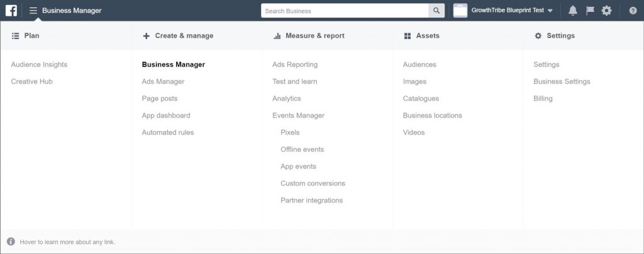Toggle the hamburger menu icon
Screen dimensions: 644x254
click(x=33, y=11)
